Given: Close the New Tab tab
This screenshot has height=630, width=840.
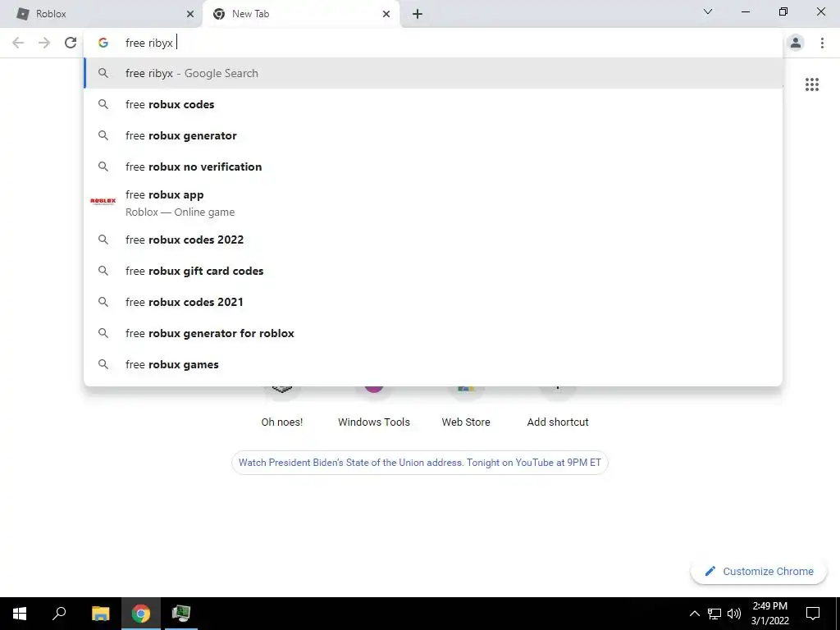Looking at the screenshot, I should click(386, 14).
